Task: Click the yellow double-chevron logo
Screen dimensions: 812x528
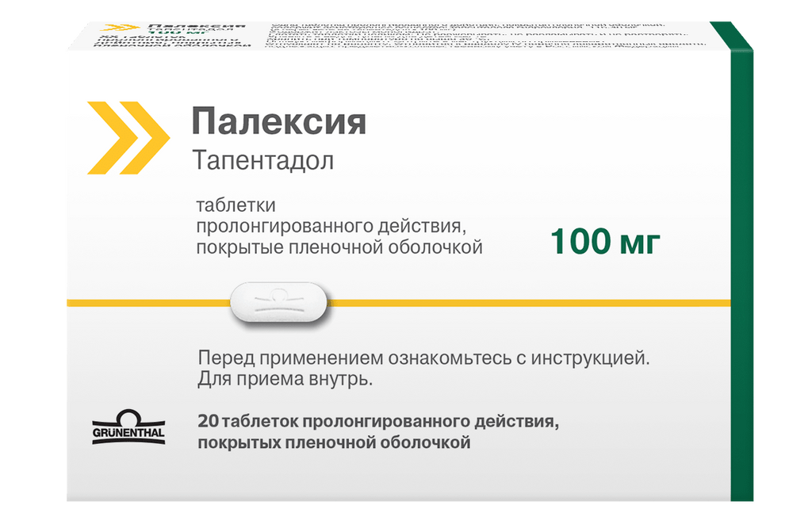Action: pos(128,138)
